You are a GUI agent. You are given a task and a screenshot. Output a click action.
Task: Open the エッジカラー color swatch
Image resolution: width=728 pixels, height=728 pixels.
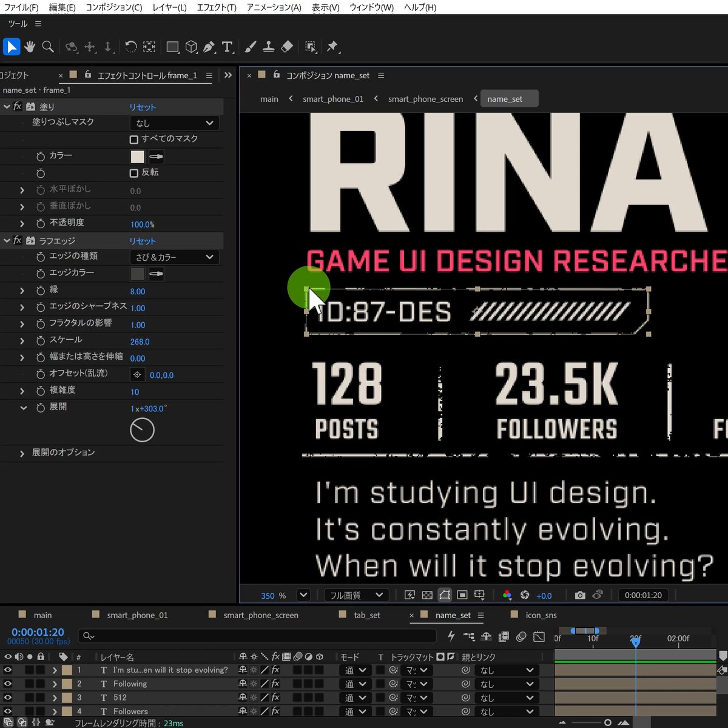pos(138,274)
